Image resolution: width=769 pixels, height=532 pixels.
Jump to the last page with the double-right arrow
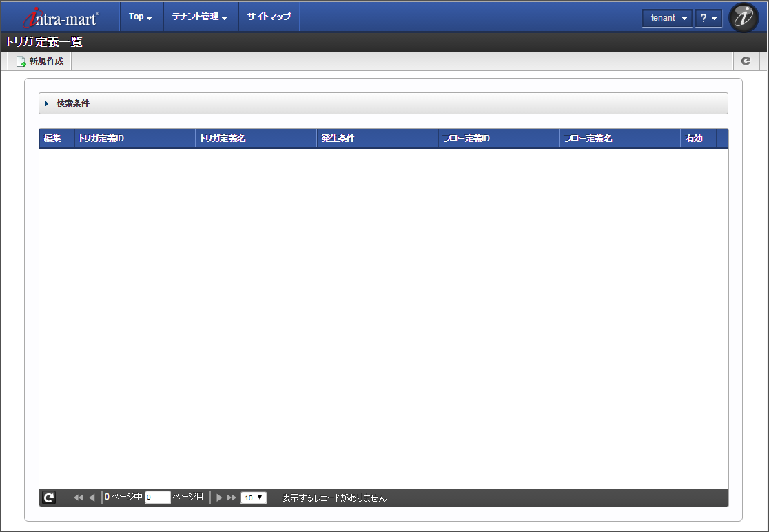pos(232,498)
